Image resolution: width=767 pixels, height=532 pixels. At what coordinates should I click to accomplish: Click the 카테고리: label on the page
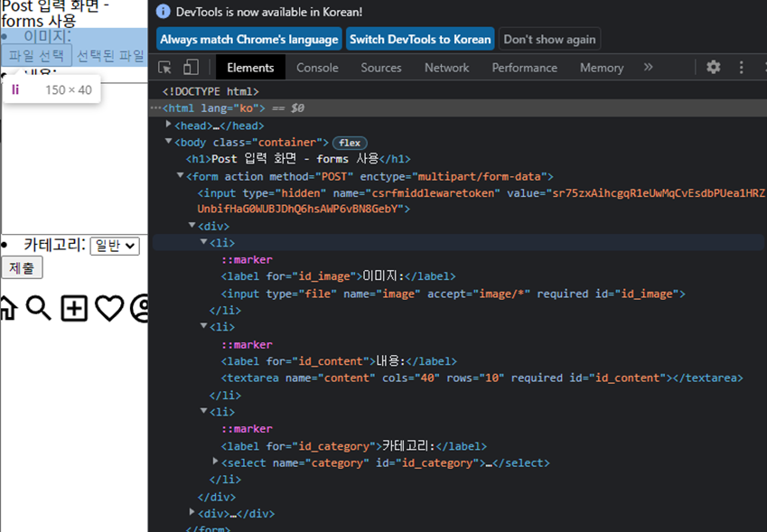pos(54,245)
